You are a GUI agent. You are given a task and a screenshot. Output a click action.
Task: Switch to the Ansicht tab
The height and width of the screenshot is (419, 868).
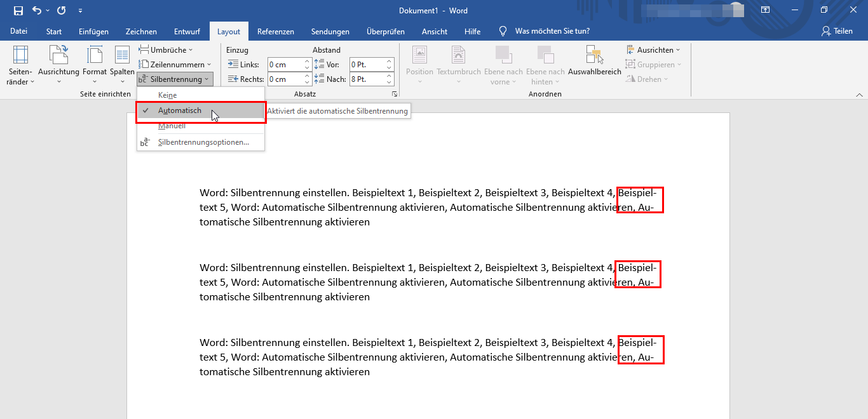(435, 31)
